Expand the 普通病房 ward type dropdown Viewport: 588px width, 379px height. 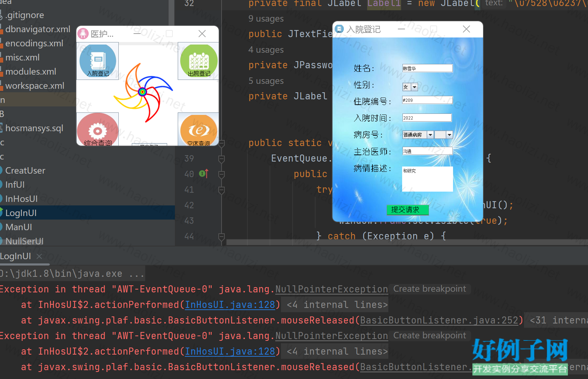pos(430,135)
